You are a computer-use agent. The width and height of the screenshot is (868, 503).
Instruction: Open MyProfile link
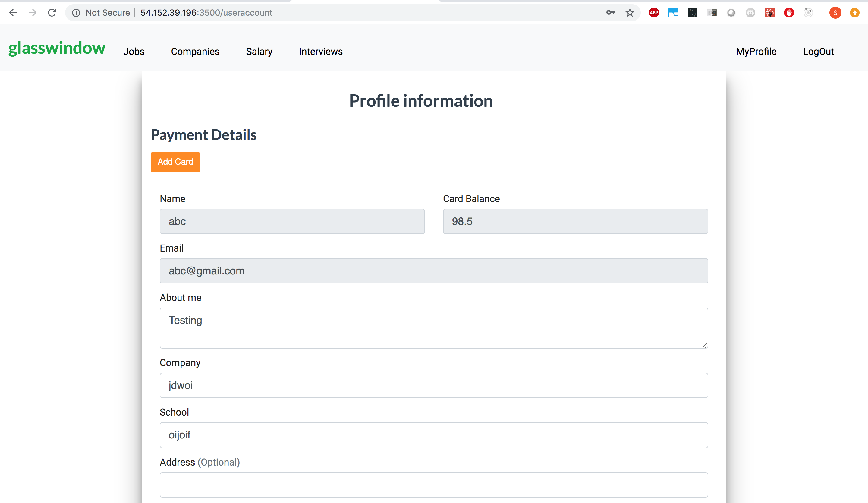click(756, 52)
